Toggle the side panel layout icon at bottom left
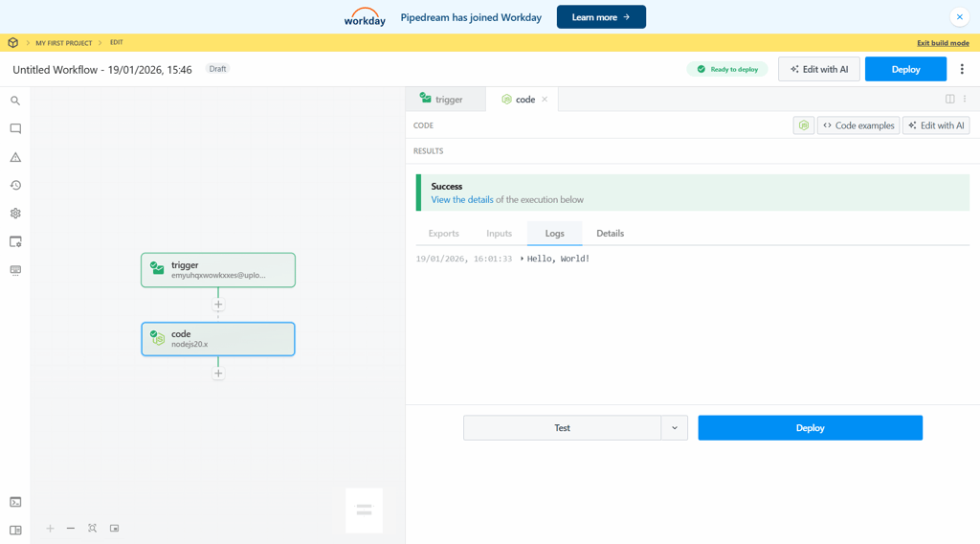The height and width of the screenshot is (544, 980). click(15, 531)
